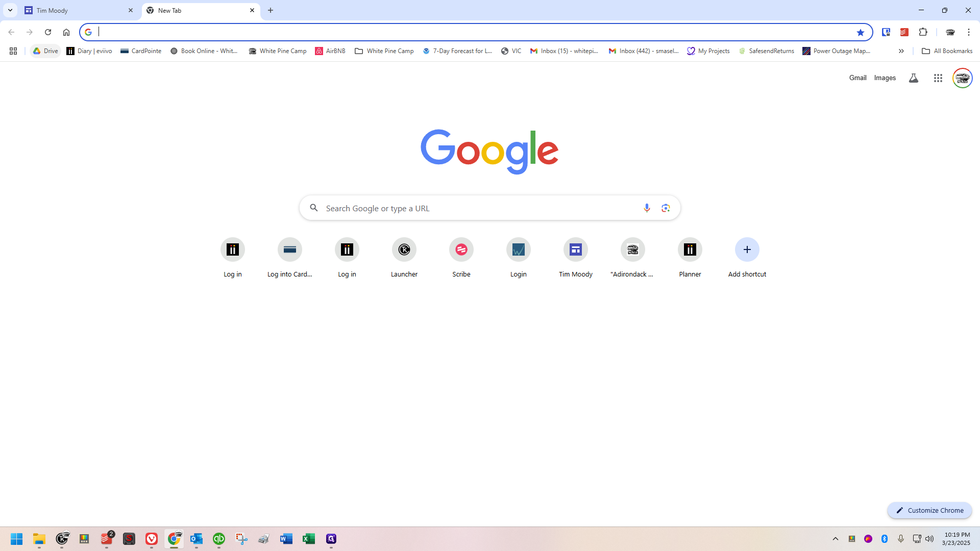Open Chrome three-dot menu
The height and width of the screenshot is (551, 980).
tap(969, 32)
